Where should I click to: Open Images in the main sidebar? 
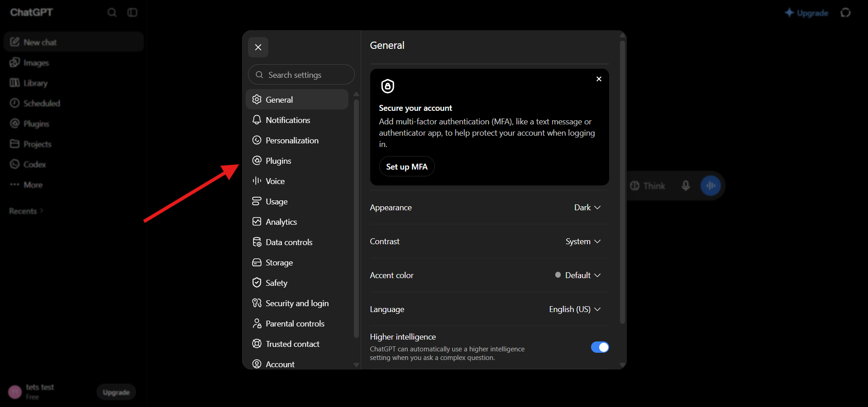click(x=74, y=62)
